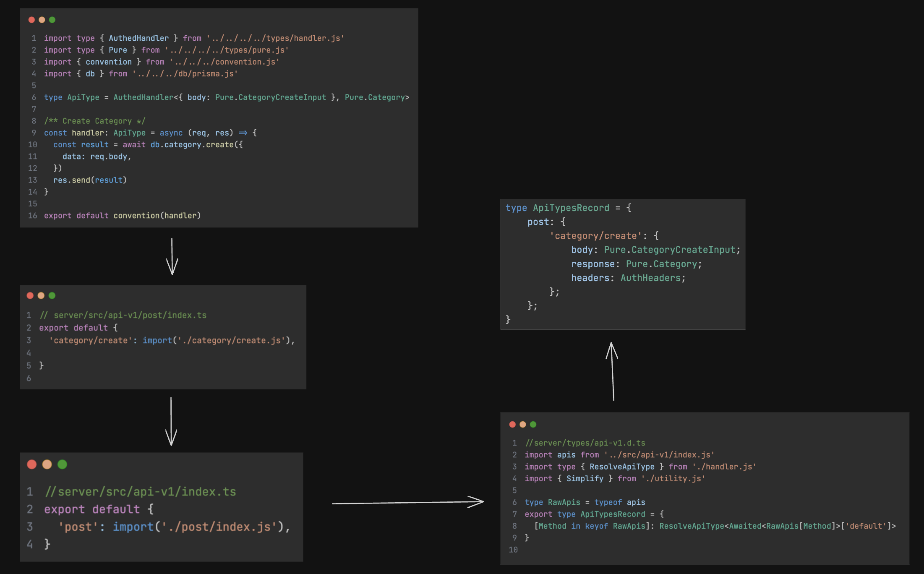Click the green zoom dot on create.ts window
This screenshot has height=574, width=924.
click(x=52, y=20)
